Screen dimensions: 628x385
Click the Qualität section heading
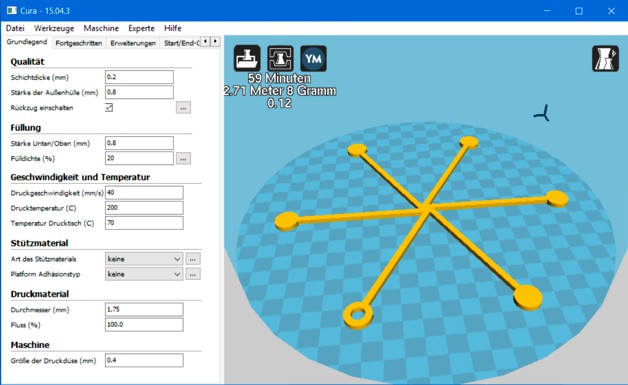pos(27,62)
